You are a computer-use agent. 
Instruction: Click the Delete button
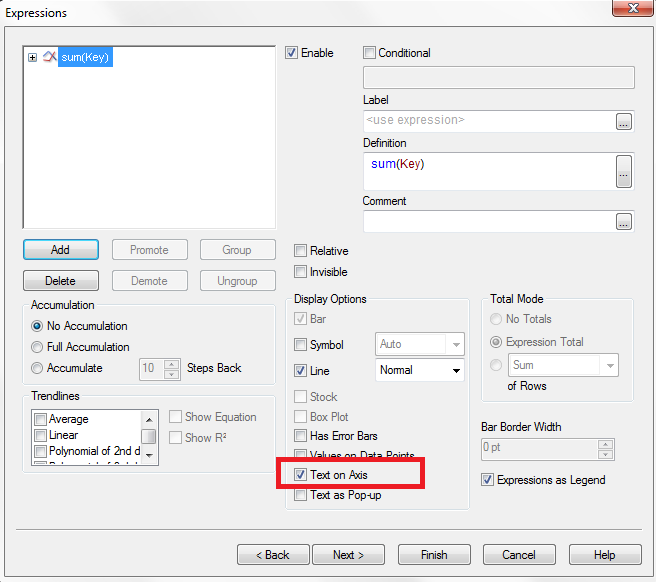61,281
